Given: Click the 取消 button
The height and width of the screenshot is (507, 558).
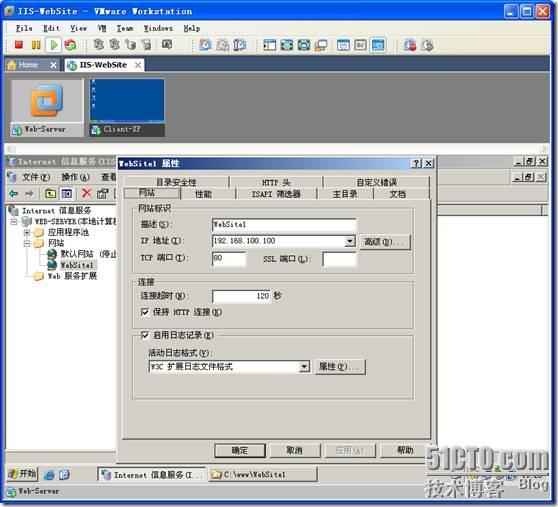Looking at the screenshot, I should click(x=295, y=450).
